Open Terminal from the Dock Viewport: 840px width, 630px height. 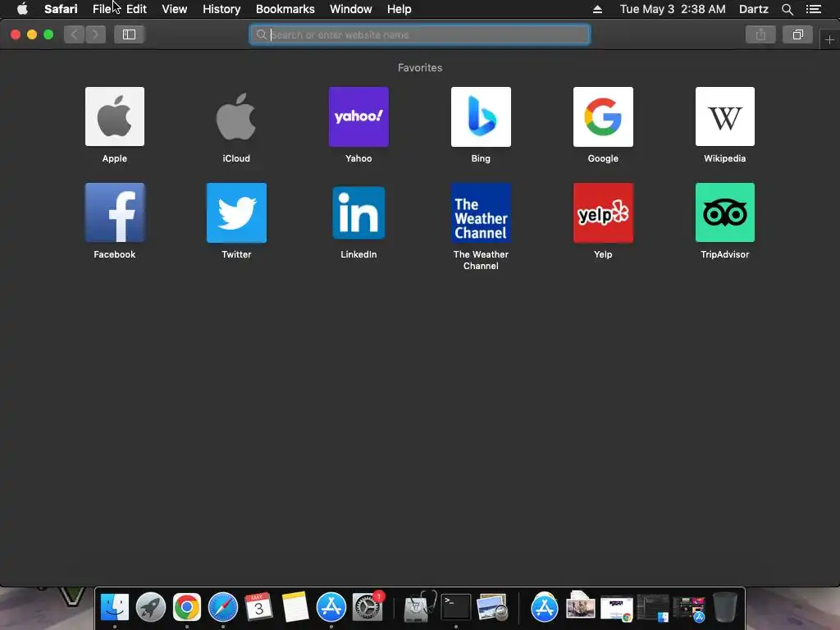click(456, 608)
